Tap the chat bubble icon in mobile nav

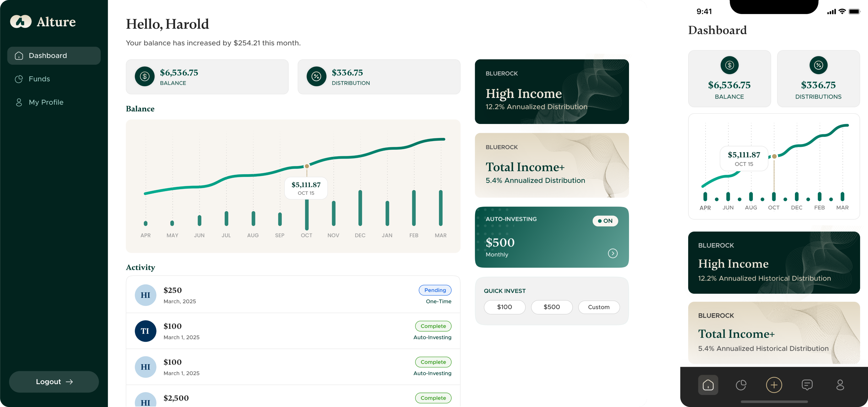(x=807, y=385)
